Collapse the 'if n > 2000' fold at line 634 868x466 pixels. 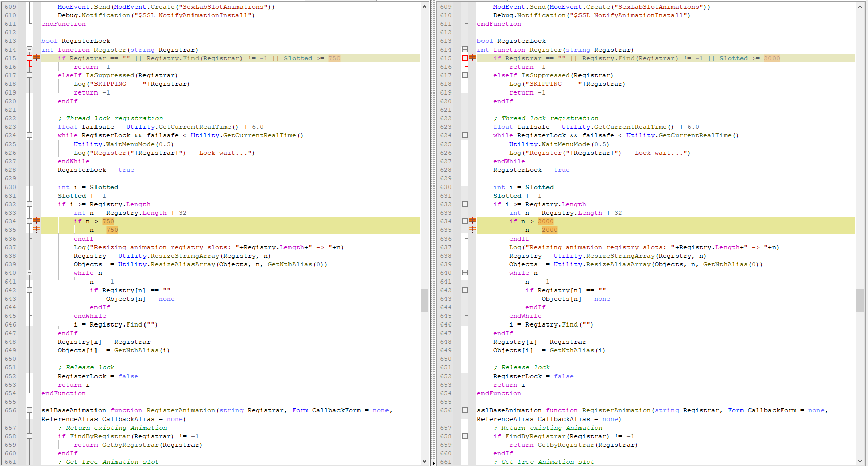coord(465,221)
